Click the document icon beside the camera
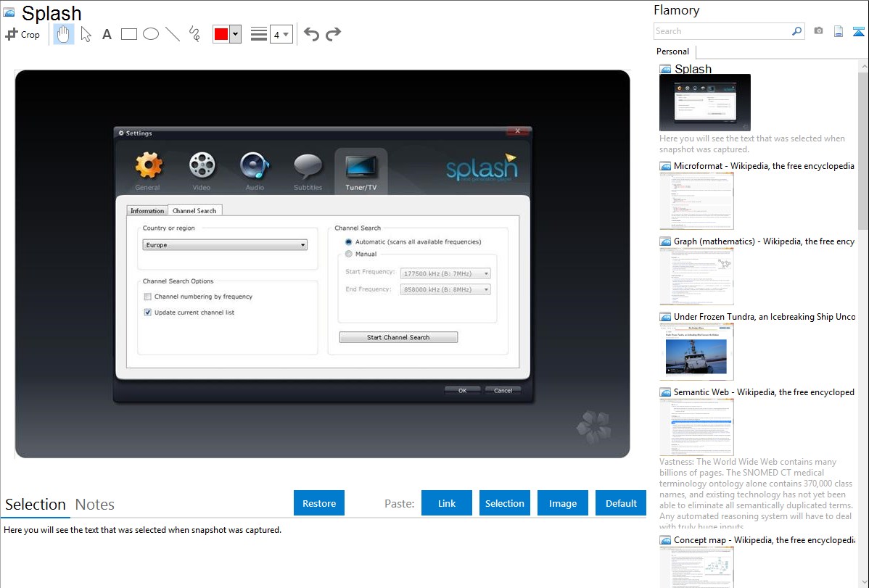Viewport: 869px width, 588px height. 839,31
